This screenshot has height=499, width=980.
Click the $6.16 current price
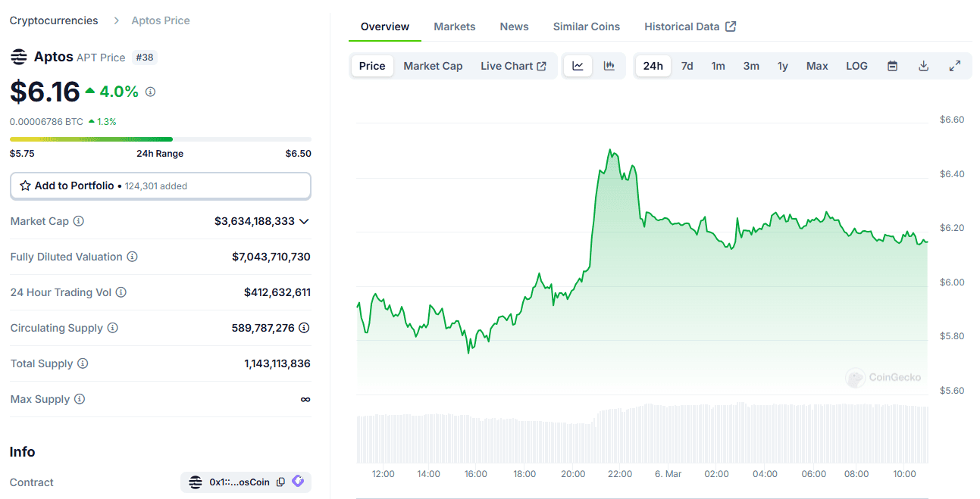pos(45,92)
